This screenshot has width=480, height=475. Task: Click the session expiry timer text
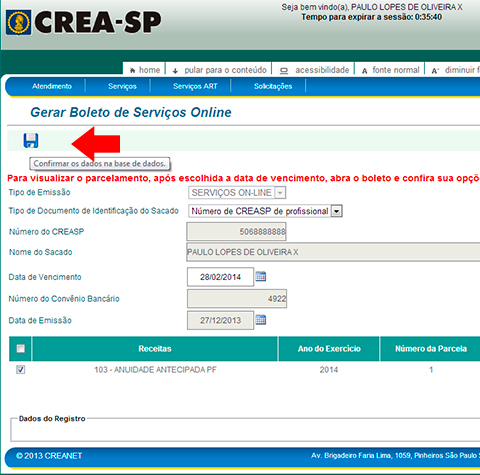point(372,17)
